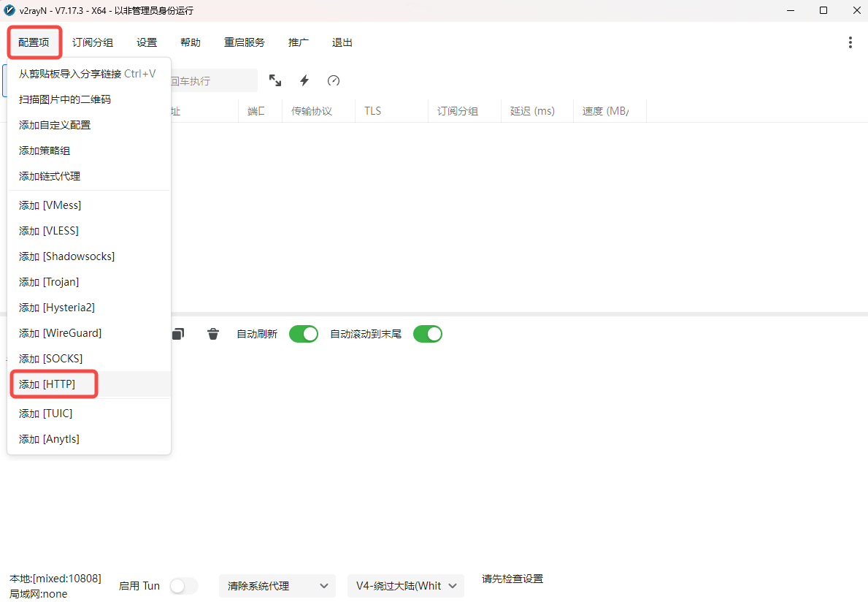Click the diagonal arrows auto-fit columns icon
The image size is (868, 602).
(275, 81)
